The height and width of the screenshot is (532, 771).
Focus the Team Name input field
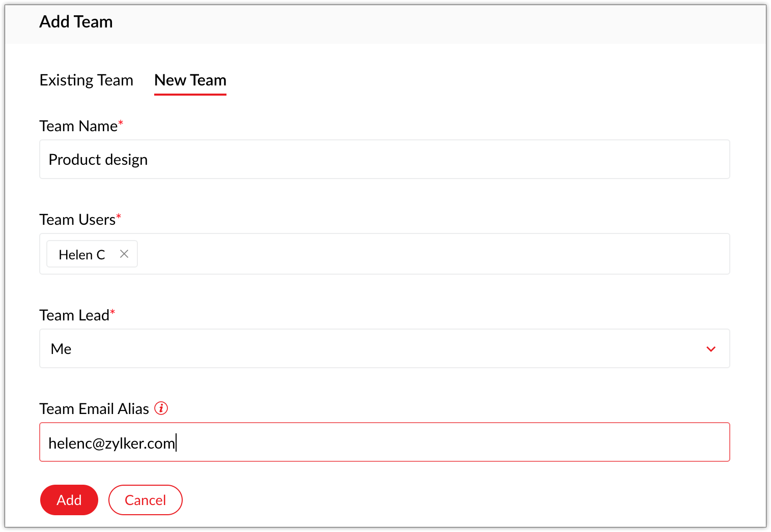point(385,160)
